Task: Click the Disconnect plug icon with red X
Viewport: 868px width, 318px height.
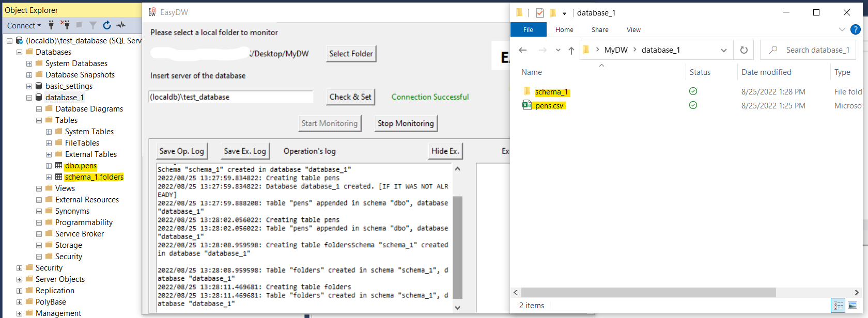Action: 65,25
